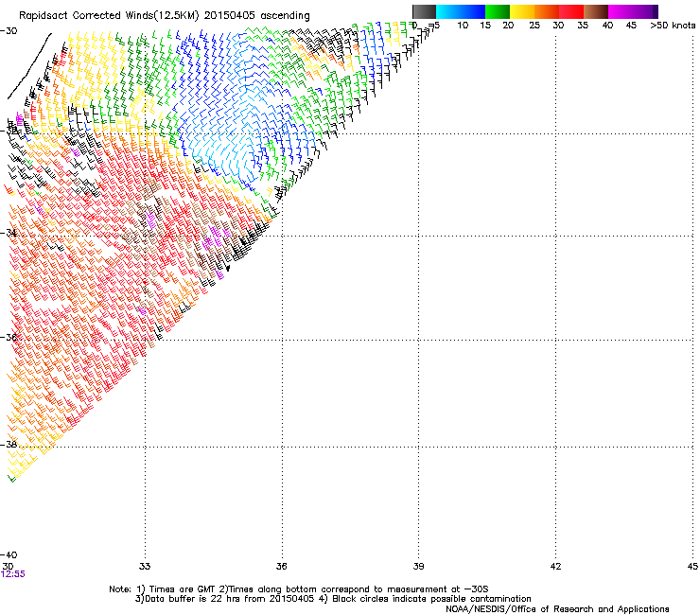The width and height of the screenshot is (700, 615).
Task: Click the note line '3)Data buffer is 22 hrs'
Action: (x=333, y=599)
